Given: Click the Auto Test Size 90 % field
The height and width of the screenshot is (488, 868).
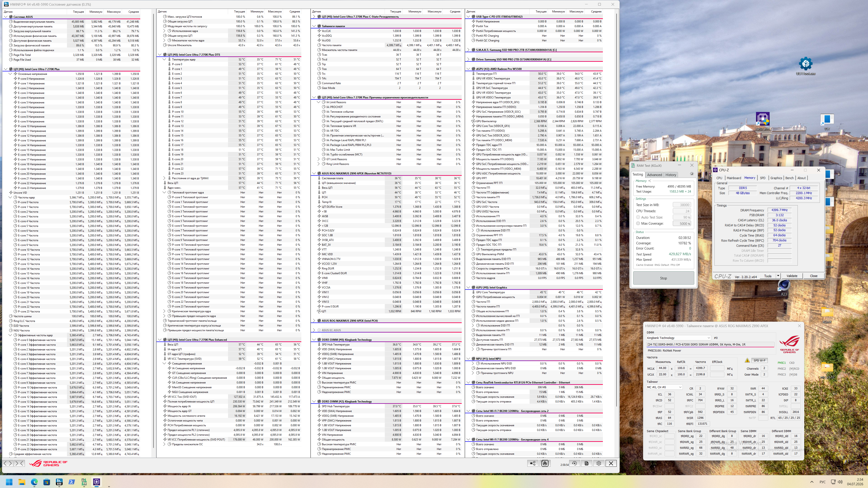Looking at the screenshot, I should [x=682, y=217].
